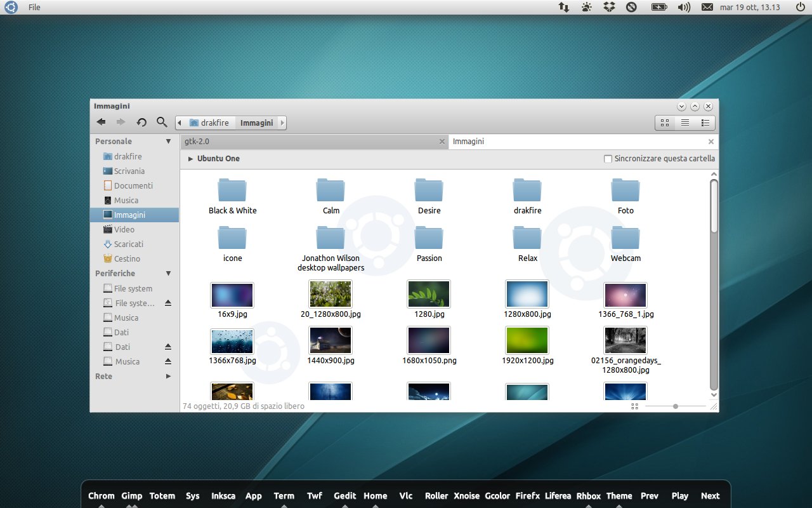Open the Black & White folder
The image size is (812, 508).
click(232, 197)
